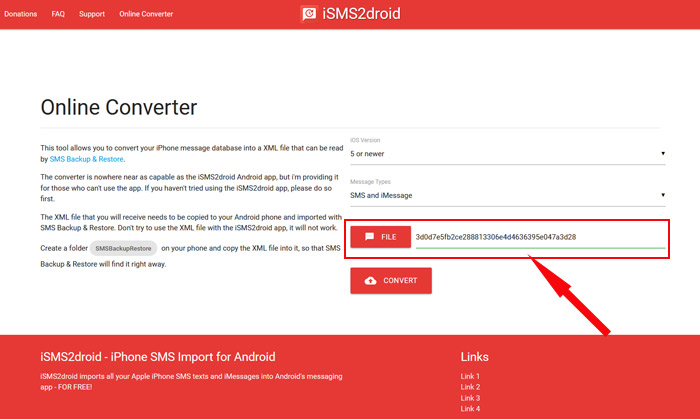The image size is (700, 419).
Task: Click the iSMS2droid logo icon in header
Action: [x=308, y=14]
